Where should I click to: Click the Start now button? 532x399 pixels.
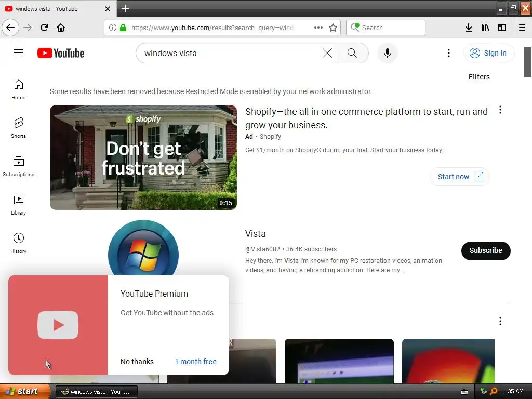pos(460,177)
